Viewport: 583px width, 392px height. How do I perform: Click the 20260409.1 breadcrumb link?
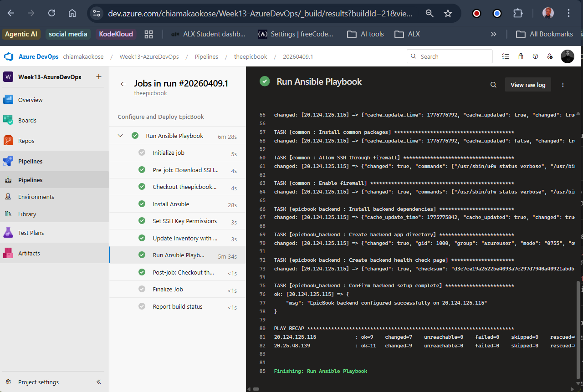point(298,57)
